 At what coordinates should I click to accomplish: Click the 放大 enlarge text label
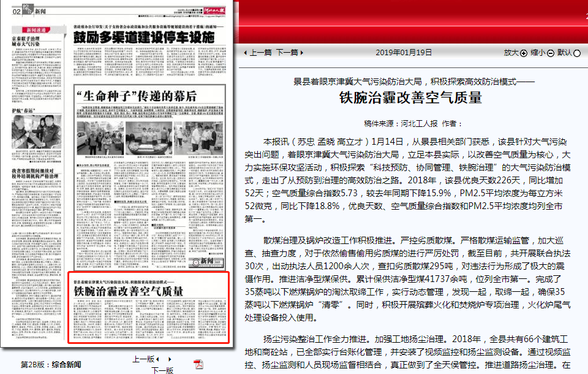pos(511,53)
